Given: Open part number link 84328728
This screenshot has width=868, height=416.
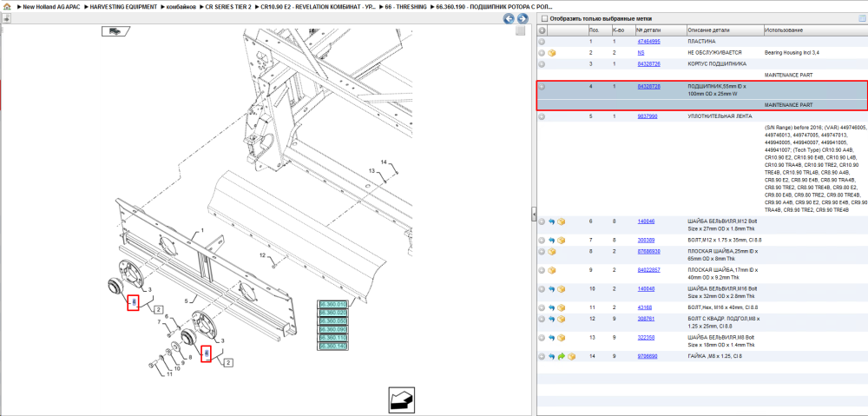Looking at the screenshot, I should [x=648, y=86].
